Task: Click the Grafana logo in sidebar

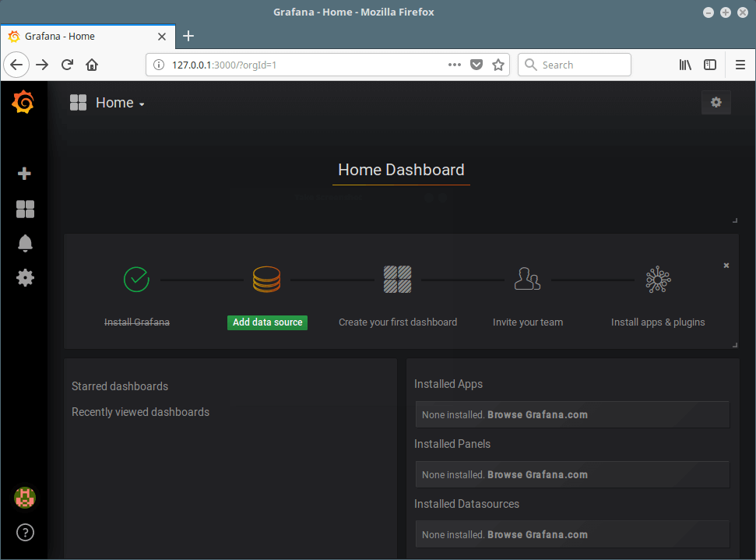Action: point(23,102)
